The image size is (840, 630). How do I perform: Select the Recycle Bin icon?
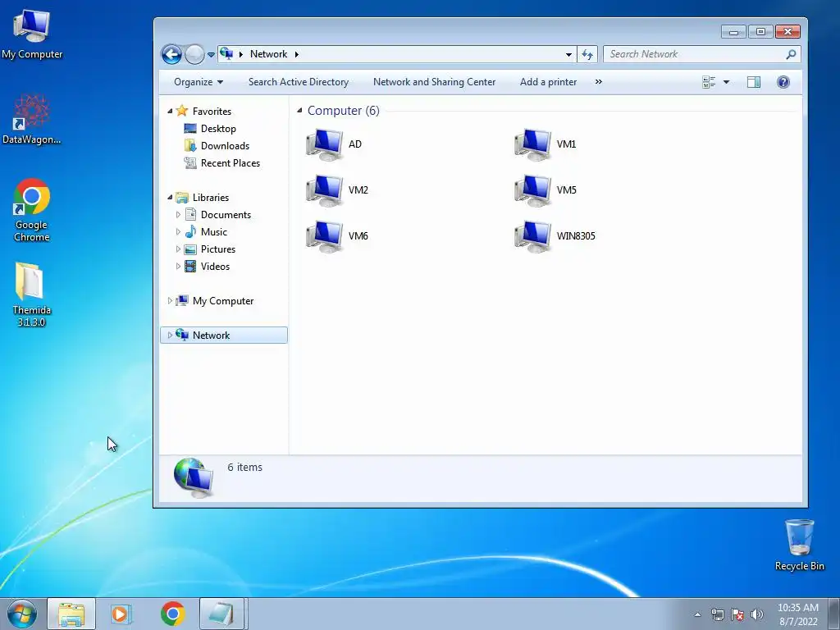pyautogui.click(x=800, y=546)
